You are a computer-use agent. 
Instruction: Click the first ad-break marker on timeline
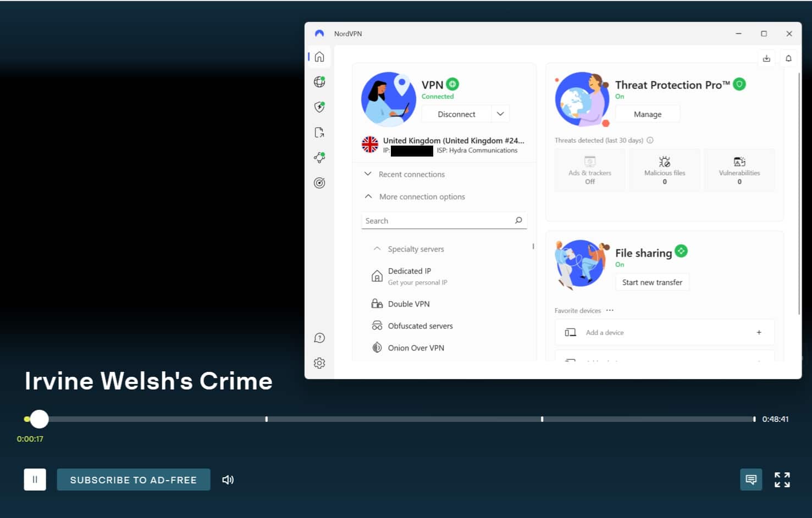[267, 419]
